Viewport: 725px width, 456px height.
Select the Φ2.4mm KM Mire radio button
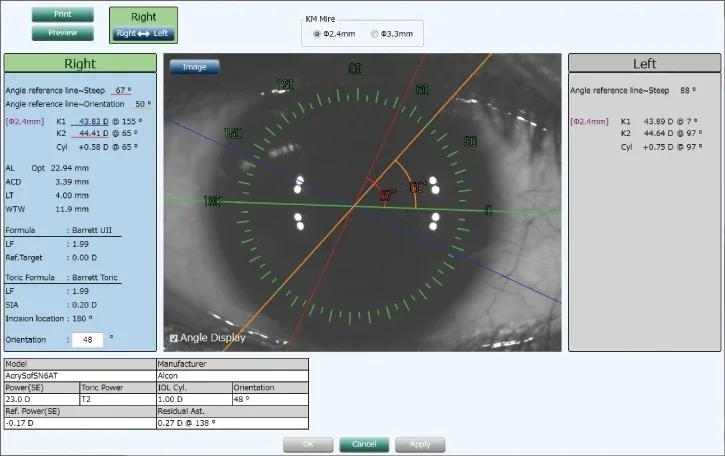tap(317, 34)
